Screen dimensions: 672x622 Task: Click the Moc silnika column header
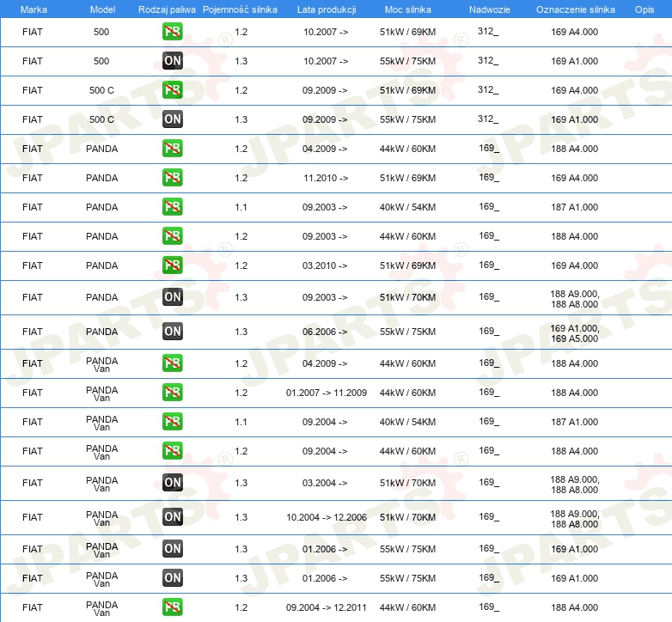tap(408, 9)
